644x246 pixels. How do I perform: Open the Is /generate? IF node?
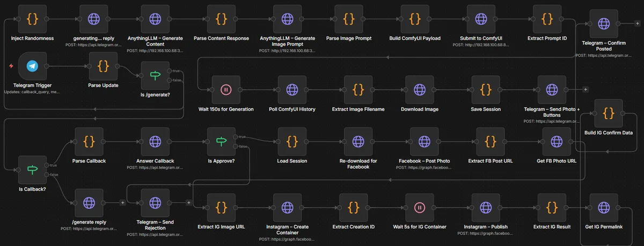155,76
